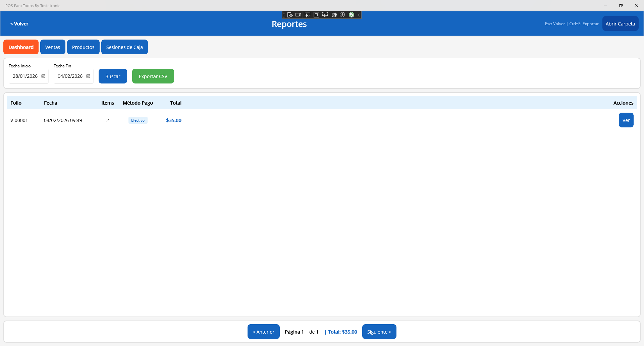Click the camera-shaped XAML Live Preview icon
Image resolution: width=644 pixels, height=346 pixels.
[298, 15]
